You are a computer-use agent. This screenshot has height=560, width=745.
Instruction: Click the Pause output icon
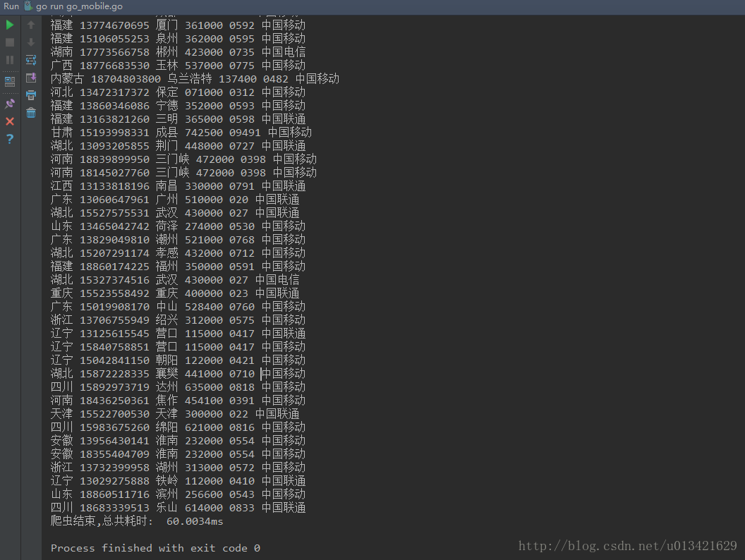click(9, 60)
